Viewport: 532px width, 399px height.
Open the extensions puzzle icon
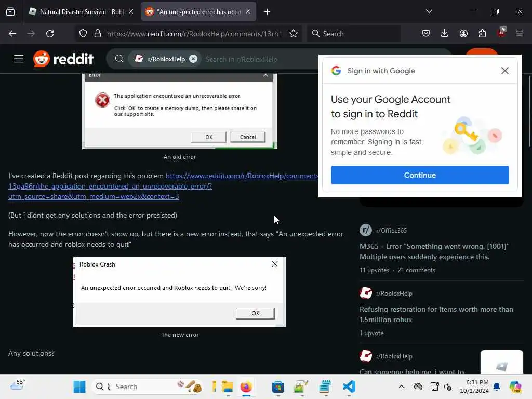[482, 34]
